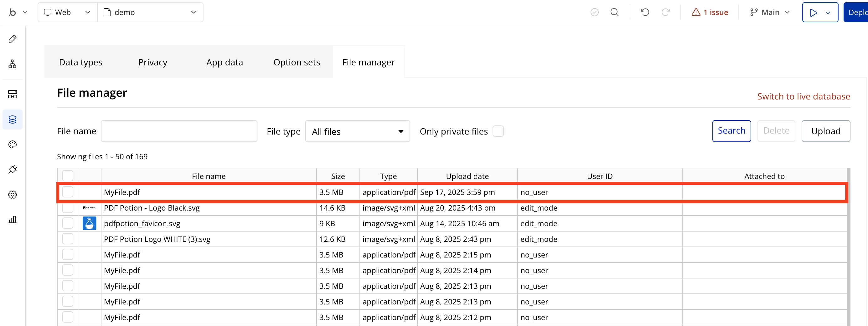The image size is (868, 326).
Task: Click the search magnifier icon in top bar
Action: click(614, 13)
